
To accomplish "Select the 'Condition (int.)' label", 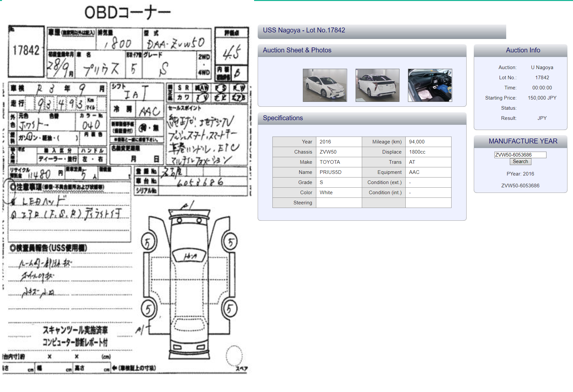I will point(385,193).
